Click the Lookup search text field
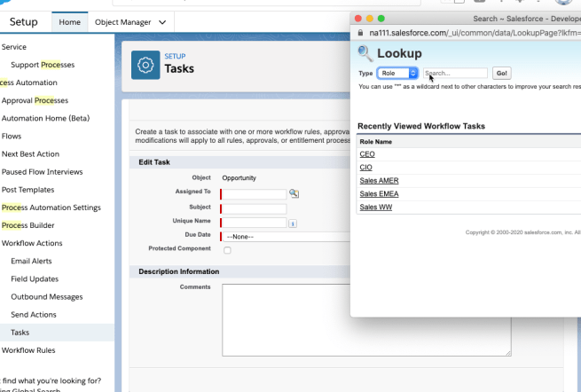 (455, 74)
